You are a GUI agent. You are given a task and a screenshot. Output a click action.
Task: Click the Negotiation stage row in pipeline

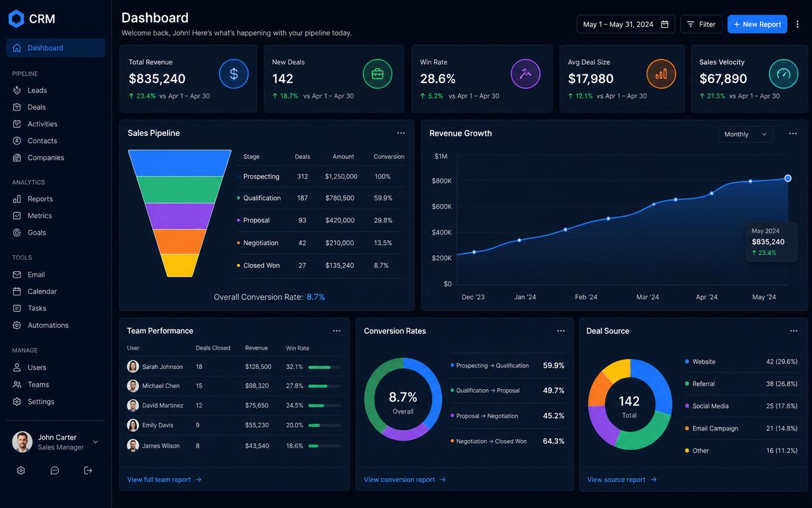click(320, 243)
